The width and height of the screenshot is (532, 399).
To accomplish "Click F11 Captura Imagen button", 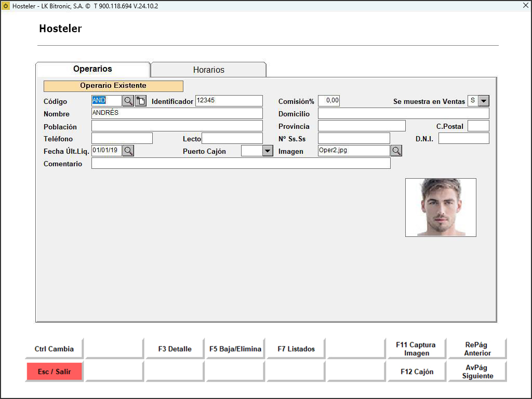I will tap(416, 349).
